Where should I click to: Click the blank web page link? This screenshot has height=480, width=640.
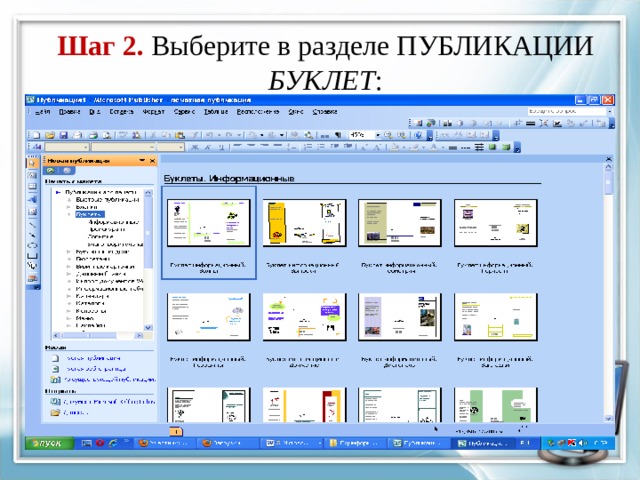pyautogui.click(x=96, y=369)
